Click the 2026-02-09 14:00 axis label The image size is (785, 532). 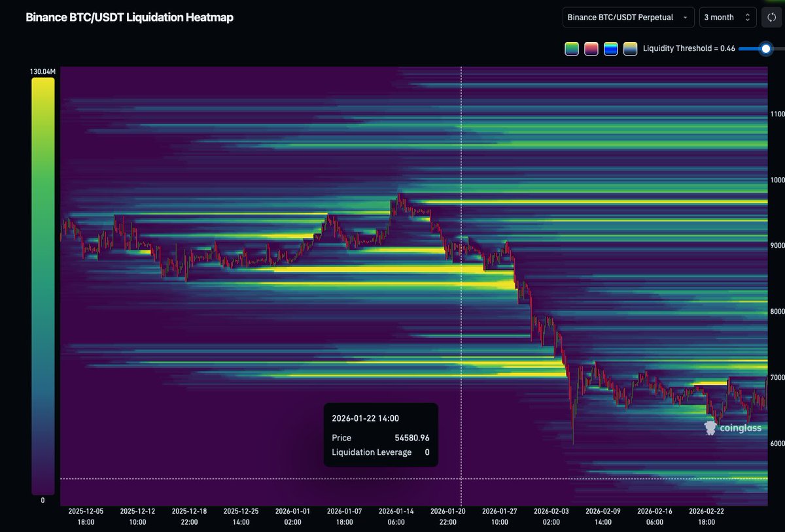[603, 517]
